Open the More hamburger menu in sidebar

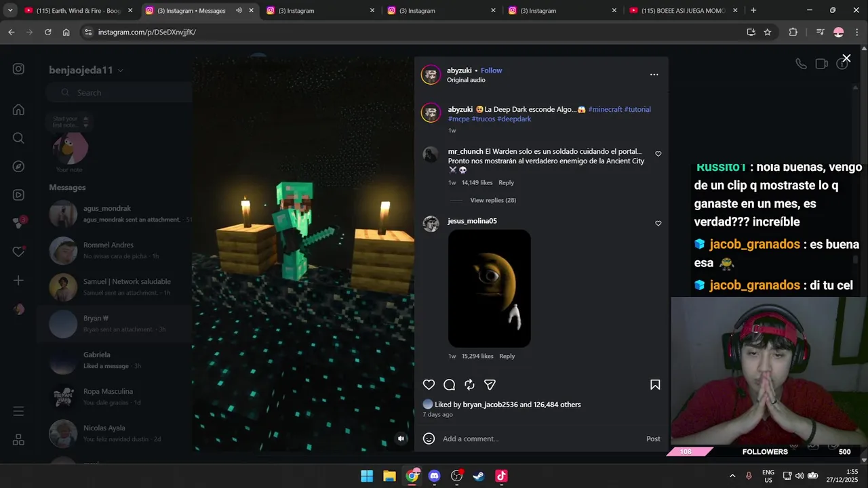click(x=18, y=411)
